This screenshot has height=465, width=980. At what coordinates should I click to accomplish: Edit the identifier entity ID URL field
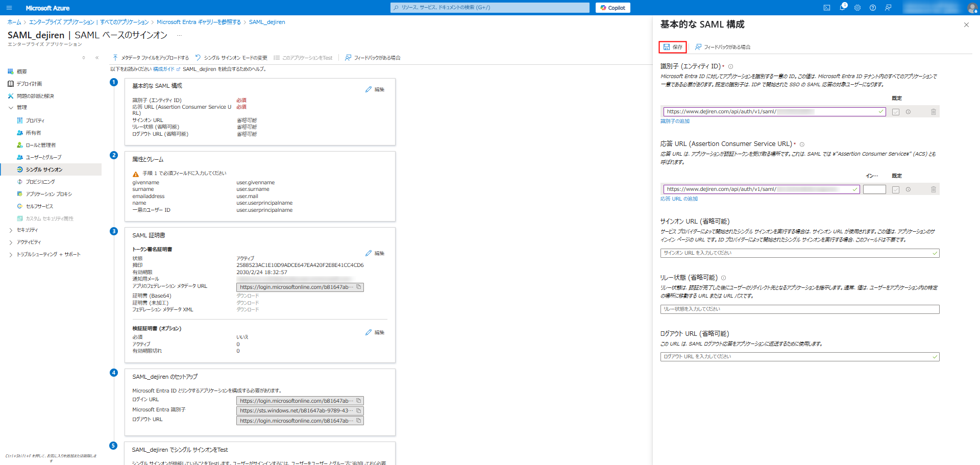774,111
